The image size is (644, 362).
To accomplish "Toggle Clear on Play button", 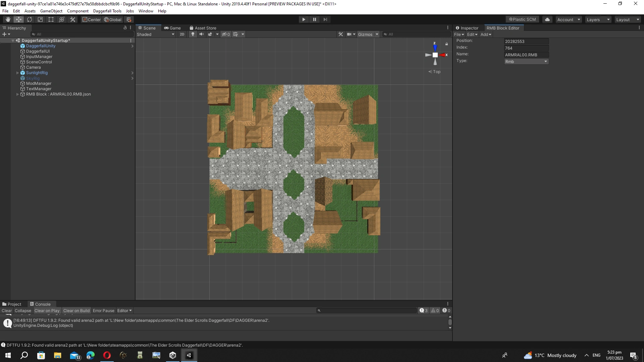I will point(47,311).
